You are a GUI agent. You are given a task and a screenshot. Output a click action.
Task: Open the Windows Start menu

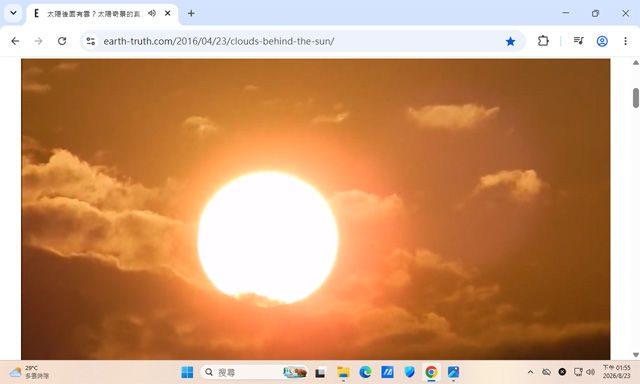click(187, 372)
